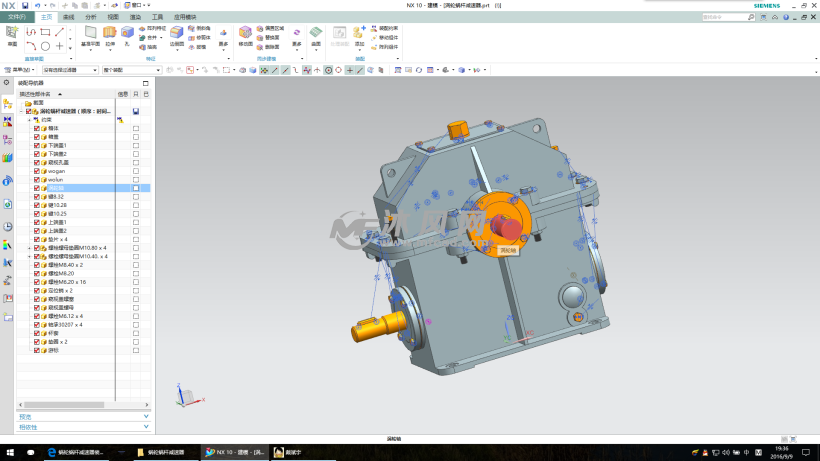Expand the Preview (预览) panel
Screen dimensions: 820x461
tap(84, 417)
